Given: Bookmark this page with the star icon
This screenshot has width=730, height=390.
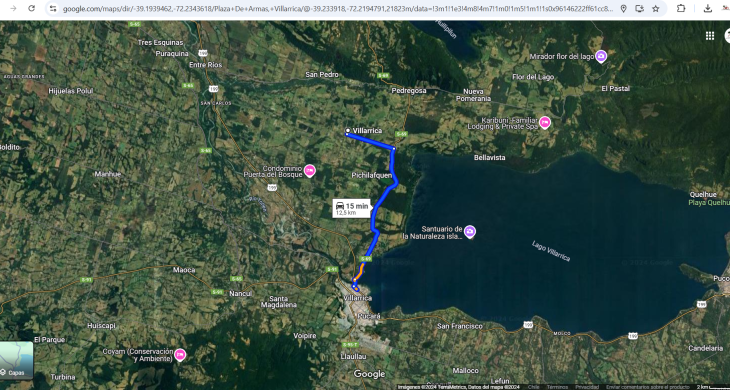Looking at the screenshot, I should pos(656,8).
